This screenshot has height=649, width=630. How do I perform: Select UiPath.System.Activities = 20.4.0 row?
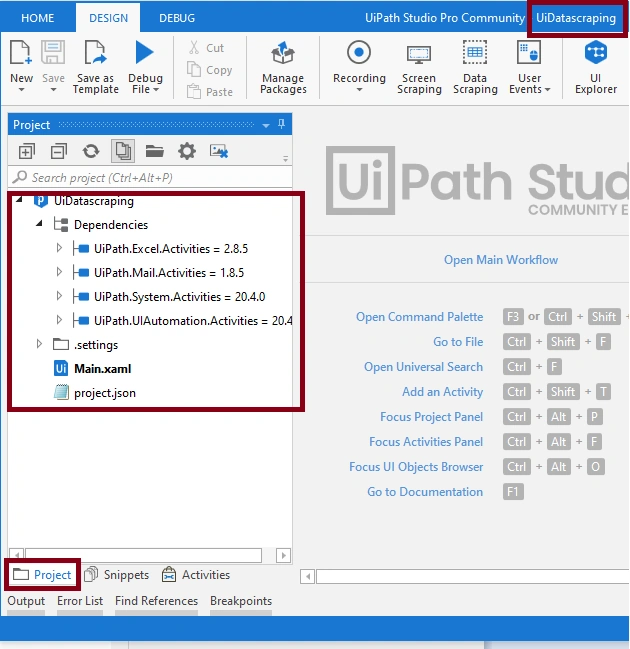[180, 296]
